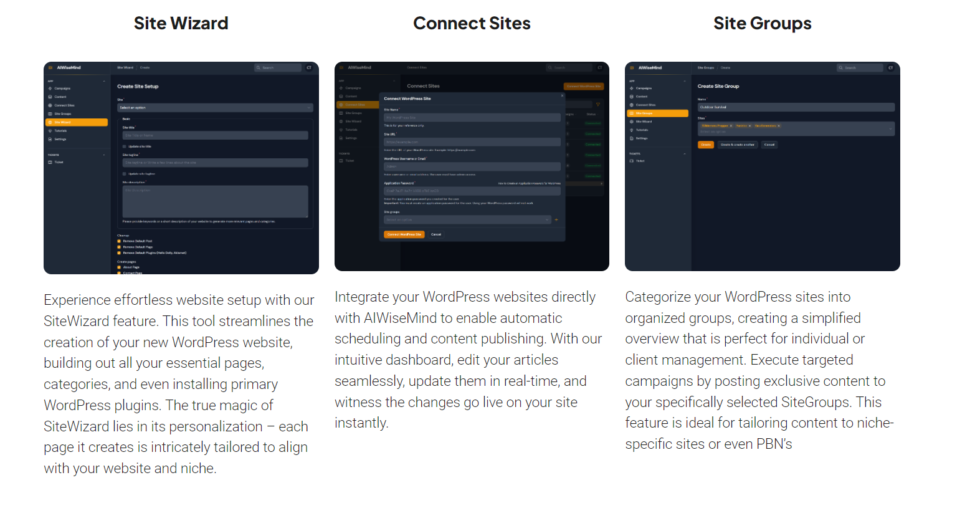Toggle the Remove Default Post checkbox
Image resolution: width=980 pixels, height=508 pixels.
click(119, 241)
